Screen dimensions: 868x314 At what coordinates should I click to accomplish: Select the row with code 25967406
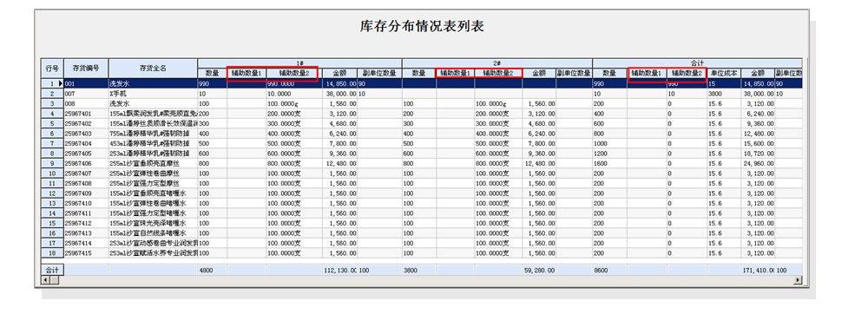click(422, 163)
